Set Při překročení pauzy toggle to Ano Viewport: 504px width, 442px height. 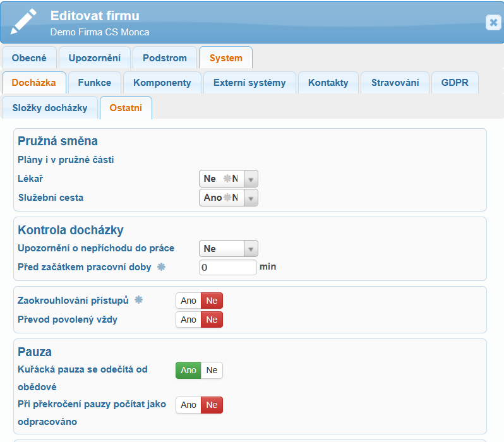point(188,405)
